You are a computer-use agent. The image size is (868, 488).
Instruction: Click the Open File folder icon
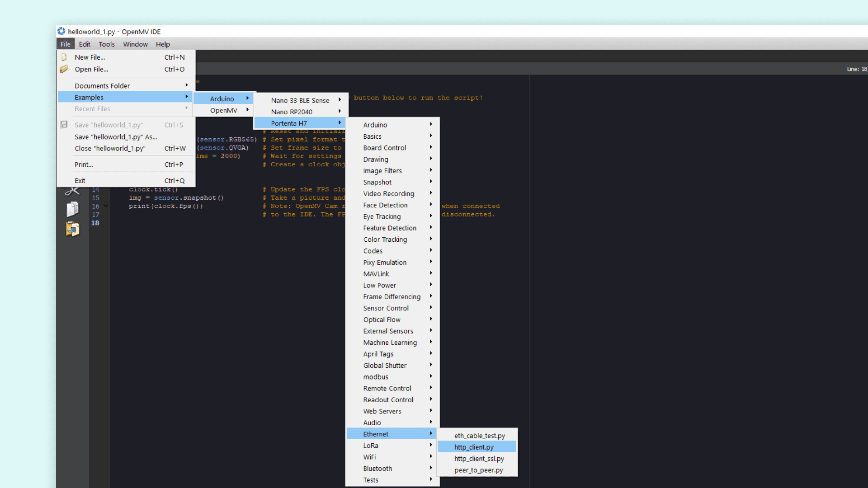[x=64, y=69]
